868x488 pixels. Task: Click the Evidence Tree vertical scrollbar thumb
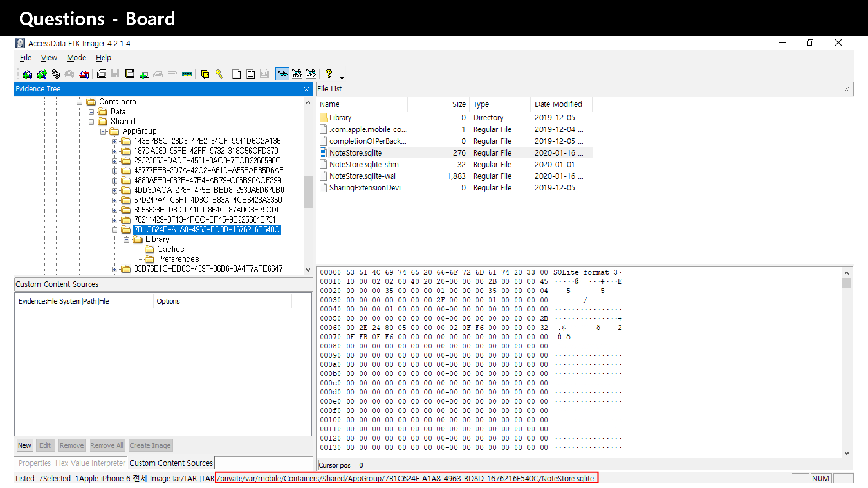[308, 192]
